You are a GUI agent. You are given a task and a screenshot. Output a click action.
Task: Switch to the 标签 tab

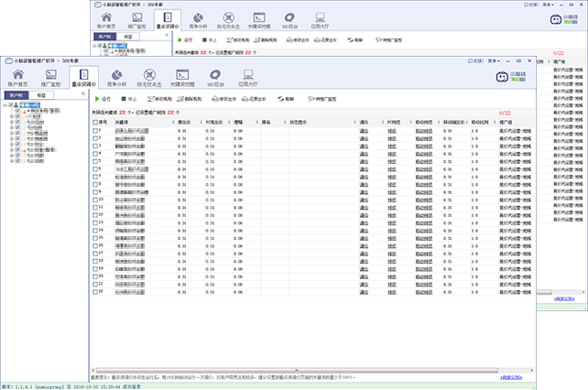41,94
